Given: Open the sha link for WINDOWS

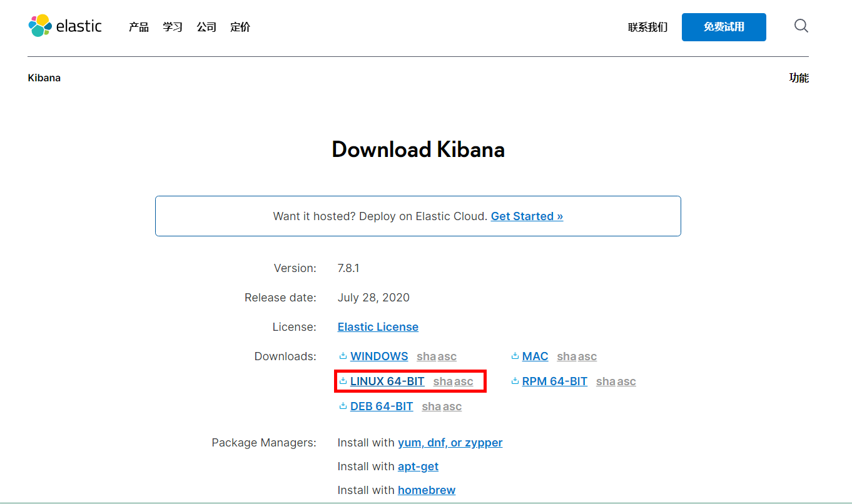Looking at the screenshot, I should click(426, 356).
